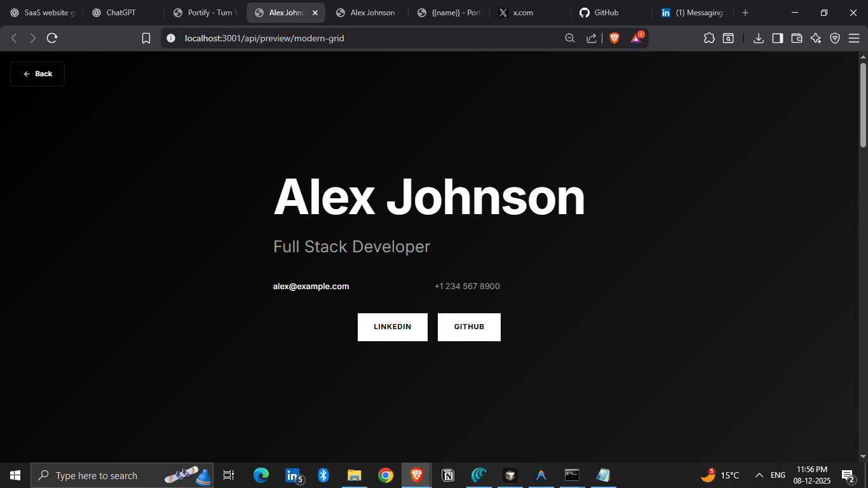Image resolution: width=868 pixels, height=488 pixels.
Task: Share this page using share icon
Action: [591, 38]
